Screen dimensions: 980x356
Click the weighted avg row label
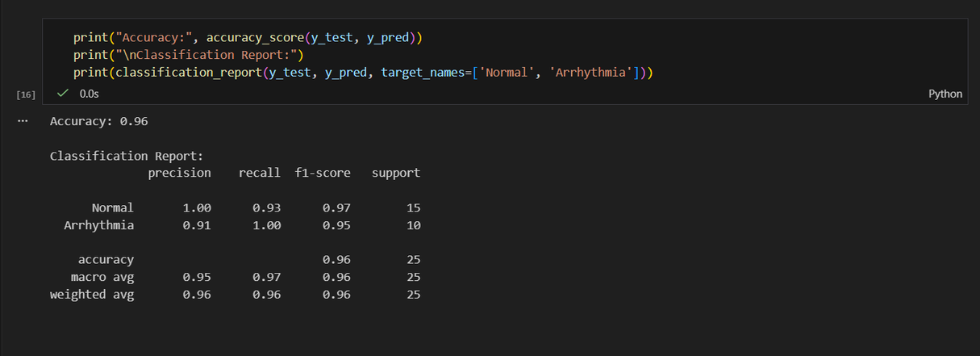[x=92, y=295]
